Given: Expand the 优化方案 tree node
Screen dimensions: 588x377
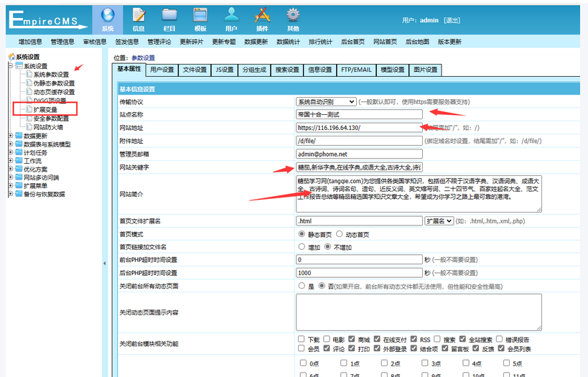Looking at the screenshot, I should coord(11,169).
